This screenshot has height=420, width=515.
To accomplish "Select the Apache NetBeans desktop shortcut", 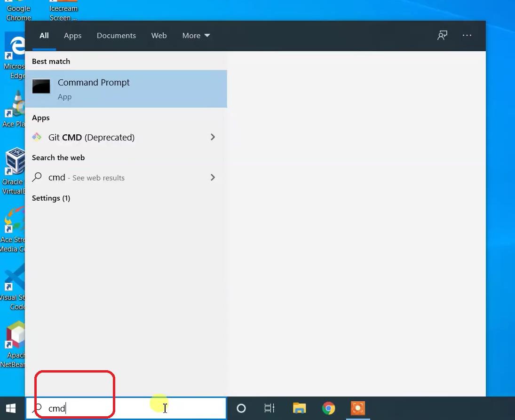I will coord(13,344).
